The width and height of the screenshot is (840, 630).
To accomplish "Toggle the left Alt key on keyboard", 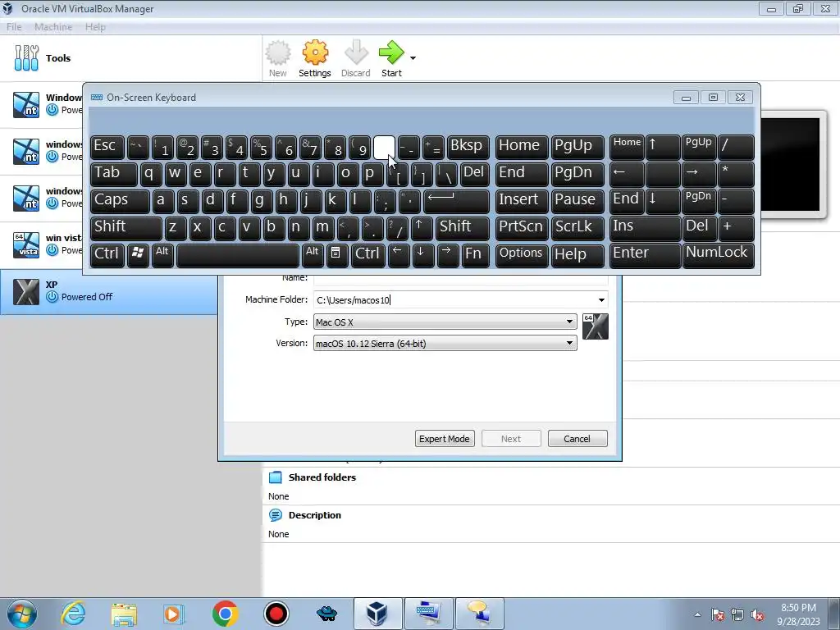I will tap(162, 255).
